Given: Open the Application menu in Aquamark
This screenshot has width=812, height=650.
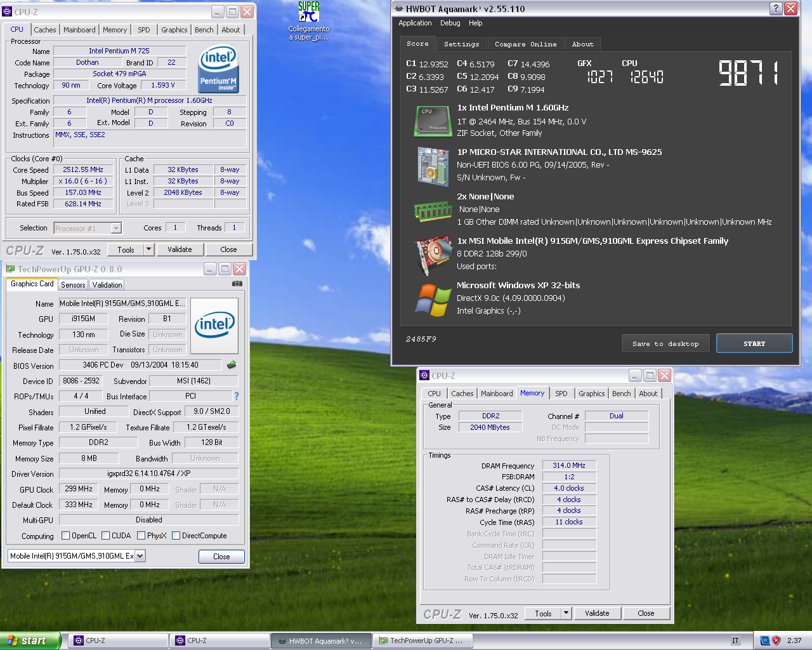Looking at the screenshot, I should click(x=415, y=23).
